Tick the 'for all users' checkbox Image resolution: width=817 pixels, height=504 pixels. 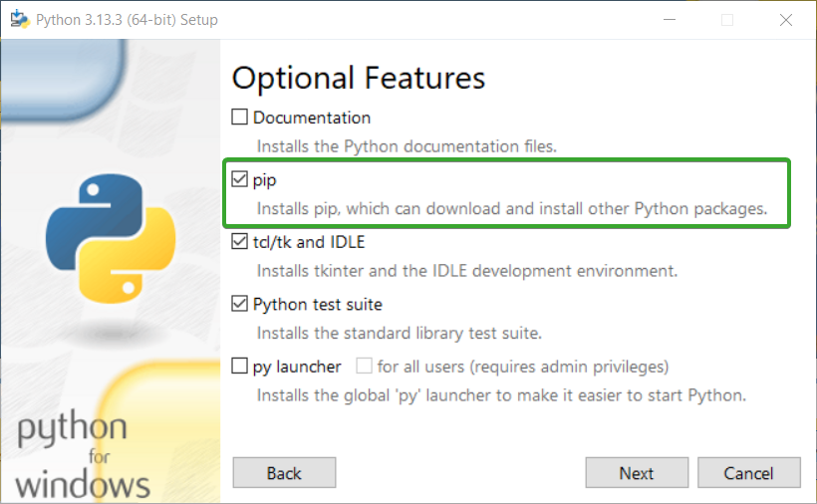pos(365,366)
